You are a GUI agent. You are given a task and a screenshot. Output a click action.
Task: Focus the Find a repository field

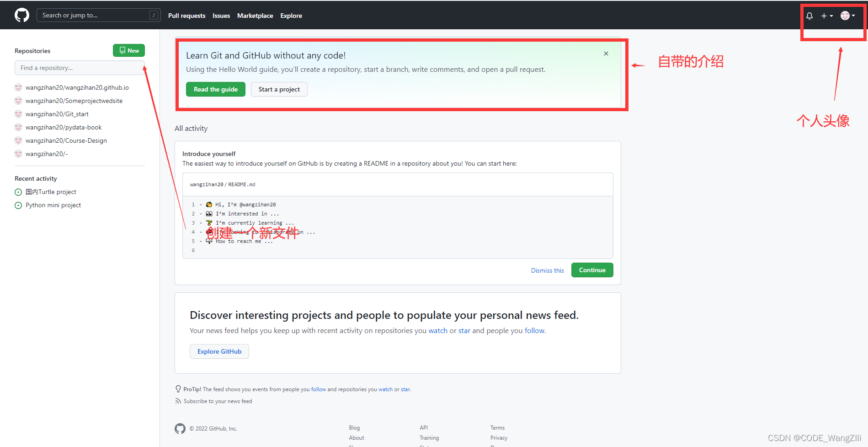click(x=80, y=68)
